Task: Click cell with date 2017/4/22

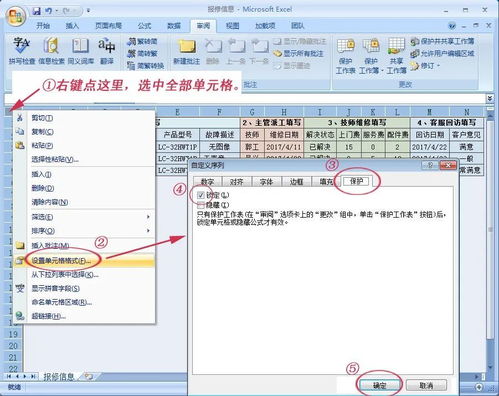Action: point(429,147)
